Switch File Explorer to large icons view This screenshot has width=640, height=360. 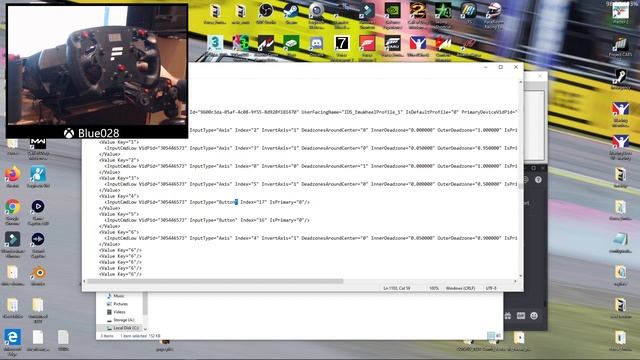498,336
